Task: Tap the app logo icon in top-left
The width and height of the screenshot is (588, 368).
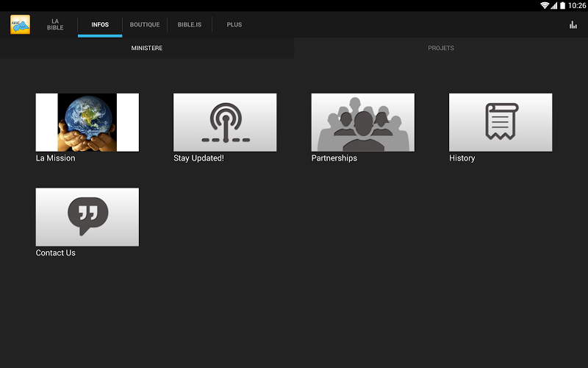Action: pos(20,24)
